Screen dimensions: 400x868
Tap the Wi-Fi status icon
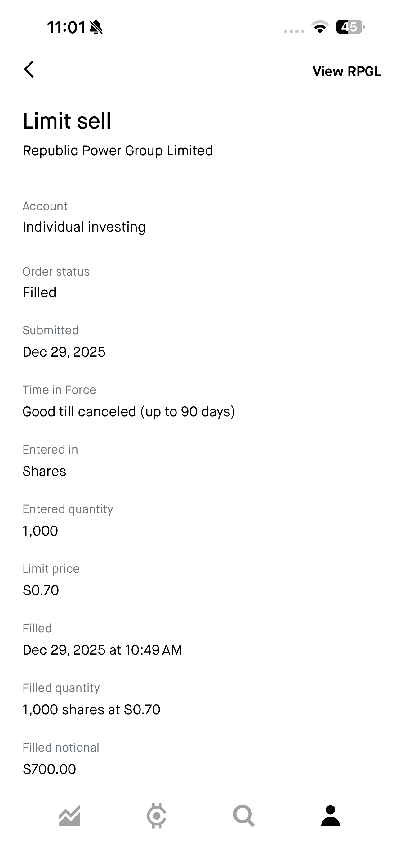[320, 27]
